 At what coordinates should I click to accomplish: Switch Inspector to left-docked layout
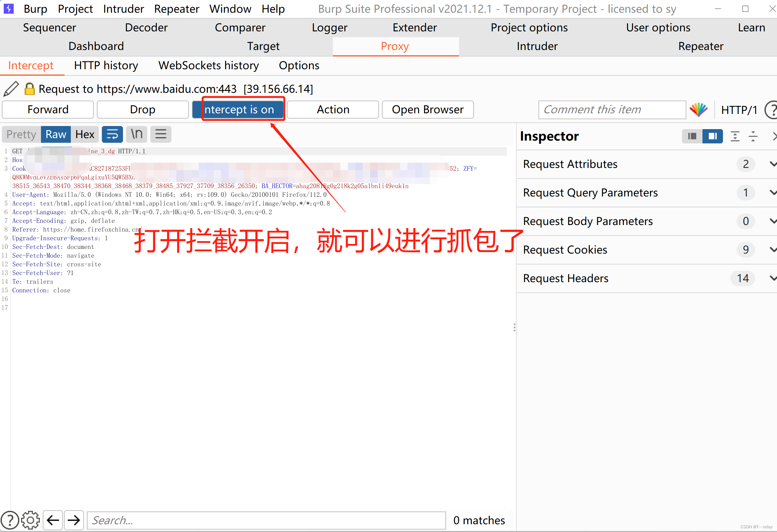[x=692, y=136]
